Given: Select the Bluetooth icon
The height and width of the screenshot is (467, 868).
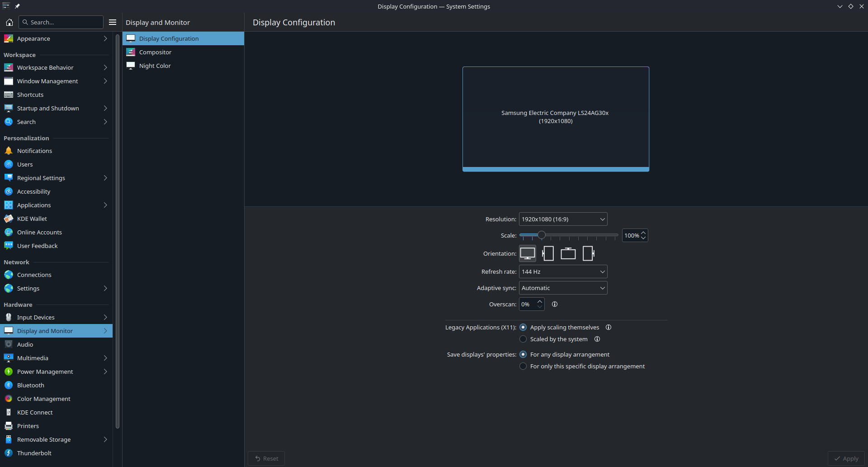Looking at the screenshot, I should click(9, 385).
